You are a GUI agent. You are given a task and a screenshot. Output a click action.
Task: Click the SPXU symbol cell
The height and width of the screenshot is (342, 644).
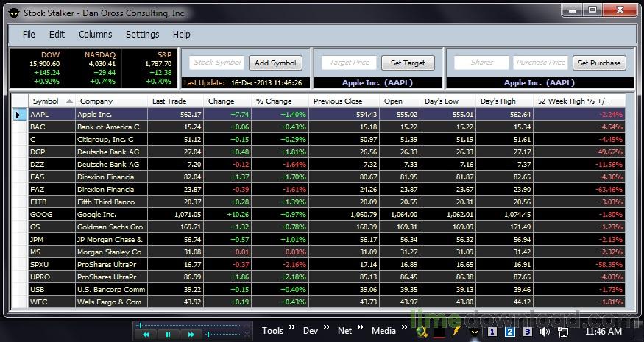click(x=52, y=264)
